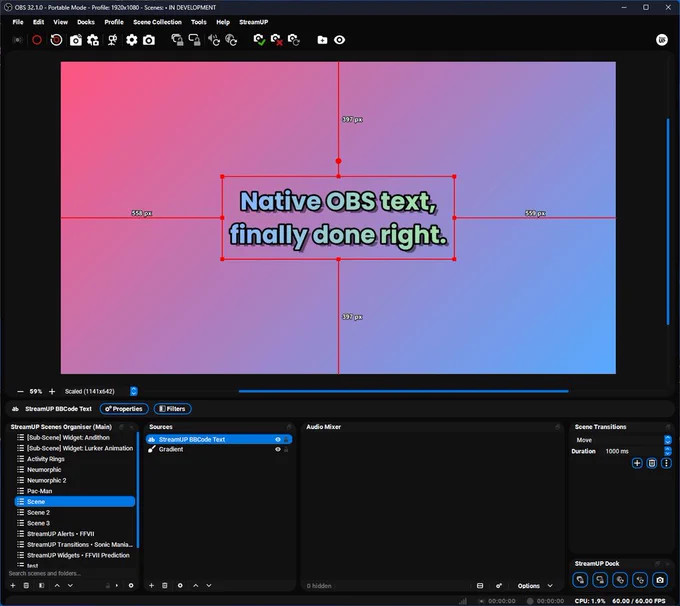Take a screenshot with plain camera icon

point(149,40)
